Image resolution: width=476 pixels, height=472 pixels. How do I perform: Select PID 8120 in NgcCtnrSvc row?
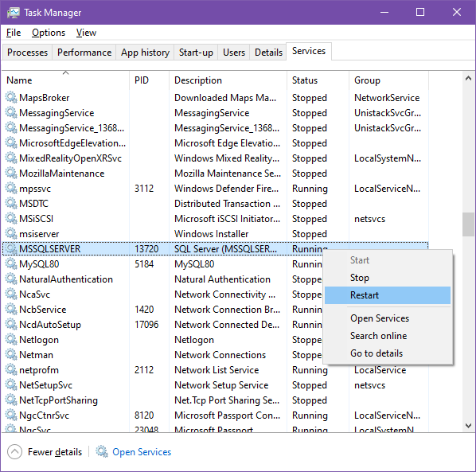click(144, 415)
